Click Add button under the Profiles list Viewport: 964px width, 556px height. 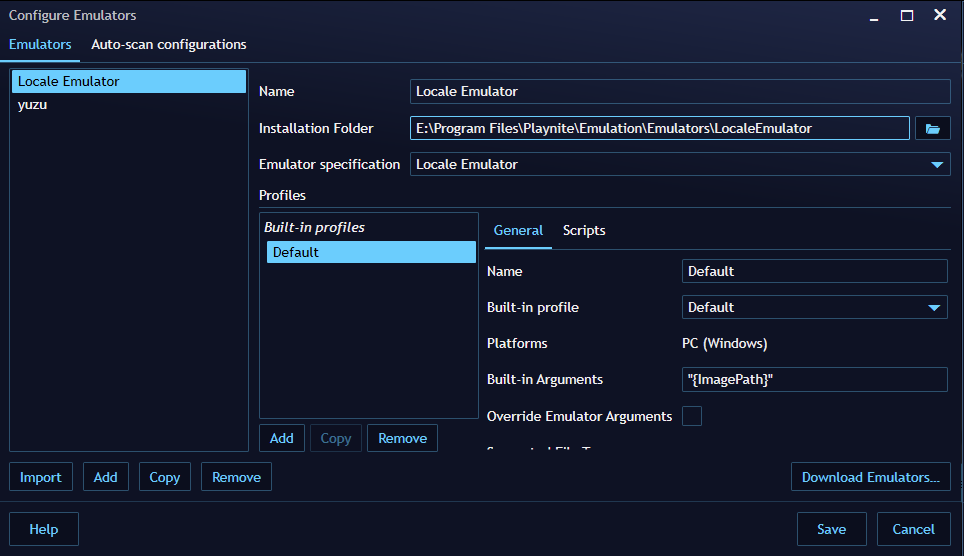coord(282,438)
